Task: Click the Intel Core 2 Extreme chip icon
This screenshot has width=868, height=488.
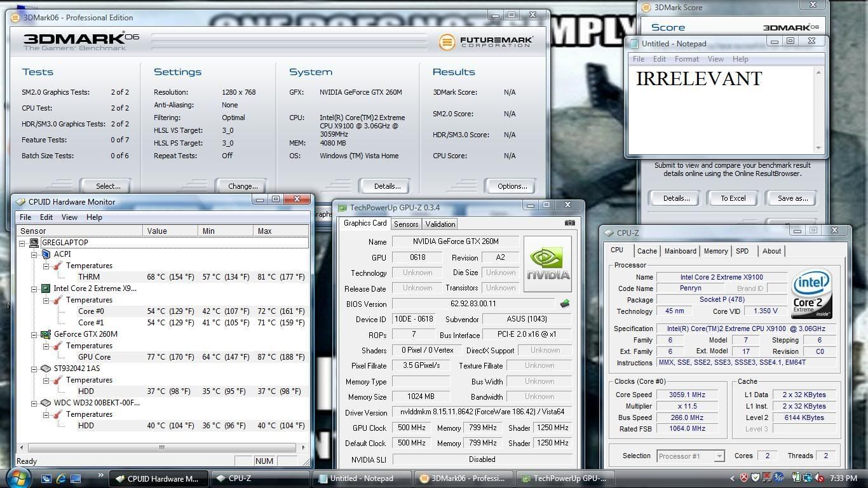Action: coord(46,288)
